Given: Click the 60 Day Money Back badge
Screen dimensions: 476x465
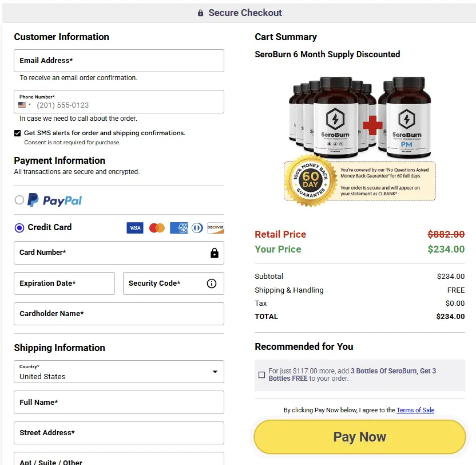Looking at the screenshot, I should click(x=310, y=180).
